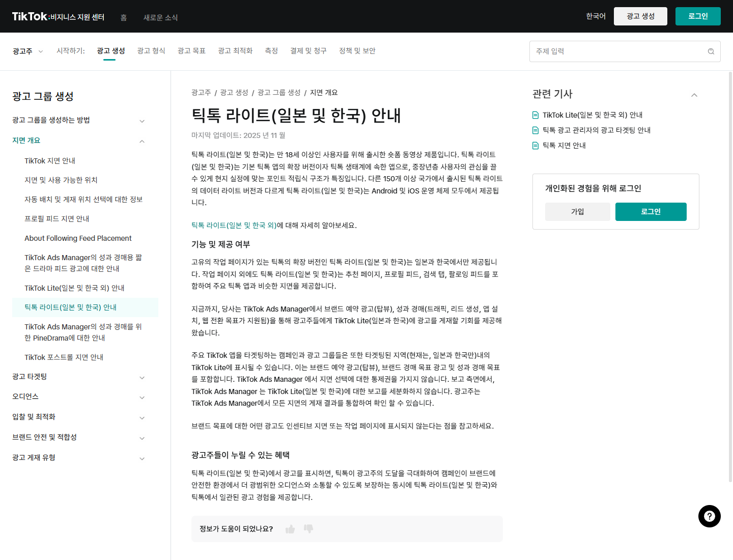Open 자동 배치 및 게재 위치 선택에 대한 정보
This screenshot has height=560, width=733.
click(83, 200)
